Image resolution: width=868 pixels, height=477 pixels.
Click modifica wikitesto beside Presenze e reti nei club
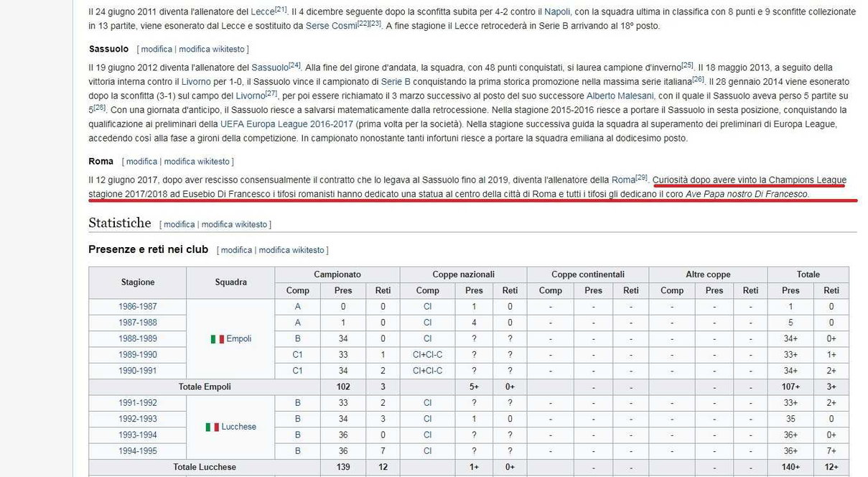click(291, 250)
